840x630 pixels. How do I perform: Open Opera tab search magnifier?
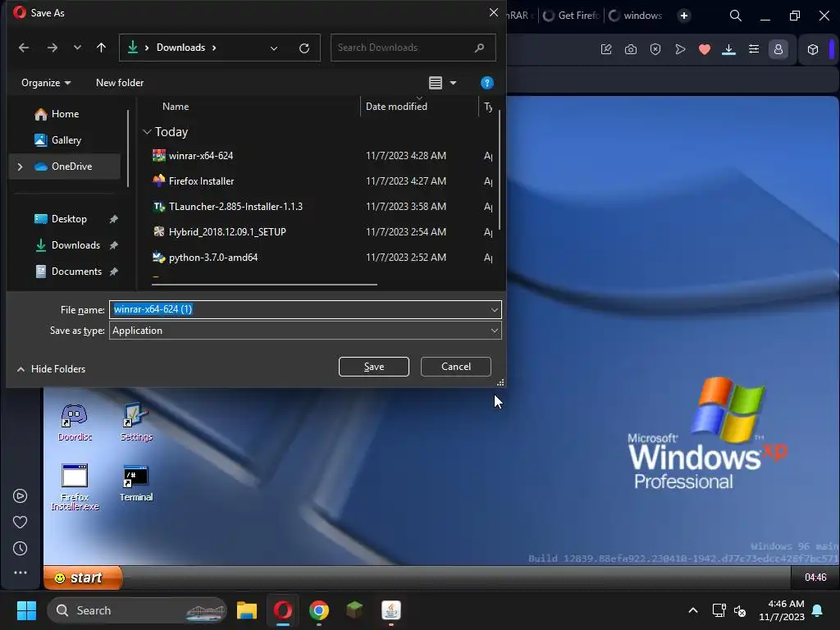click(736, 16)
